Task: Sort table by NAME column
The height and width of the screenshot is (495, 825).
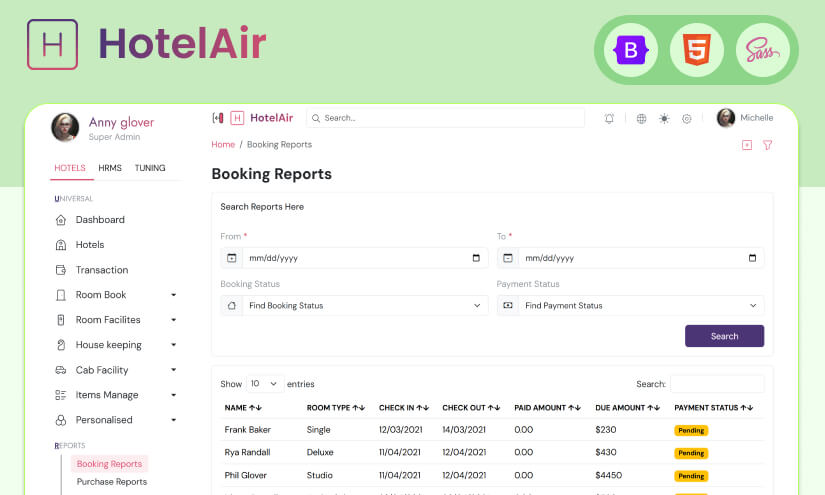Action: click(x=243, y=408)
